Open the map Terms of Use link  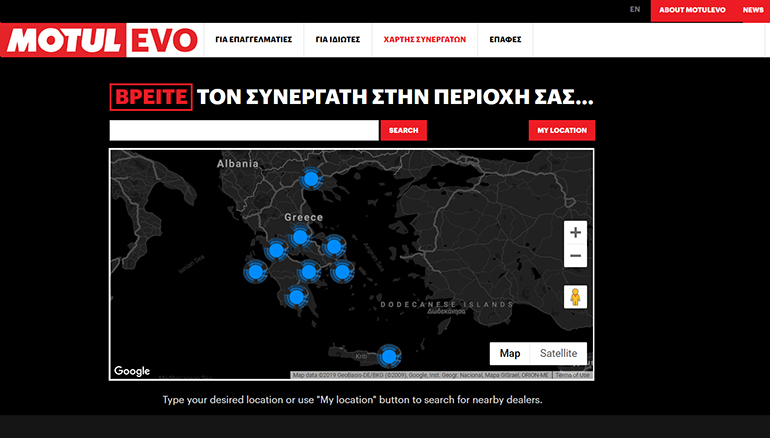pos(572,375)
